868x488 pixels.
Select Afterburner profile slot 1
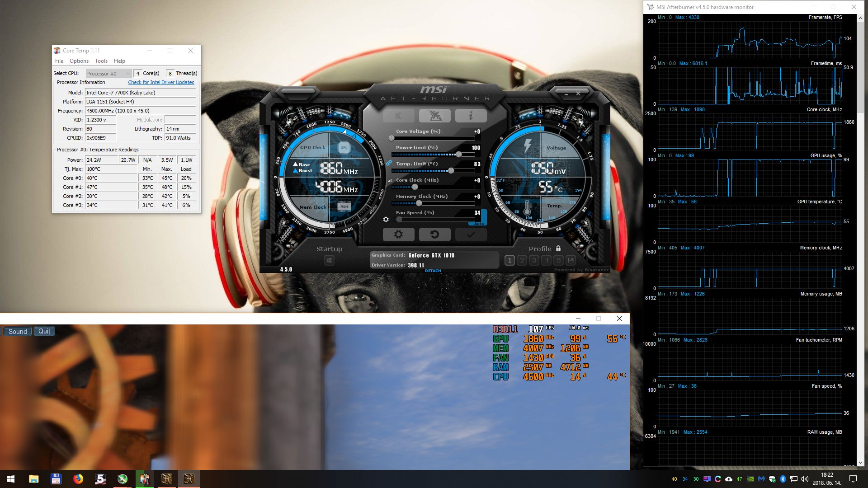(509, 260)
